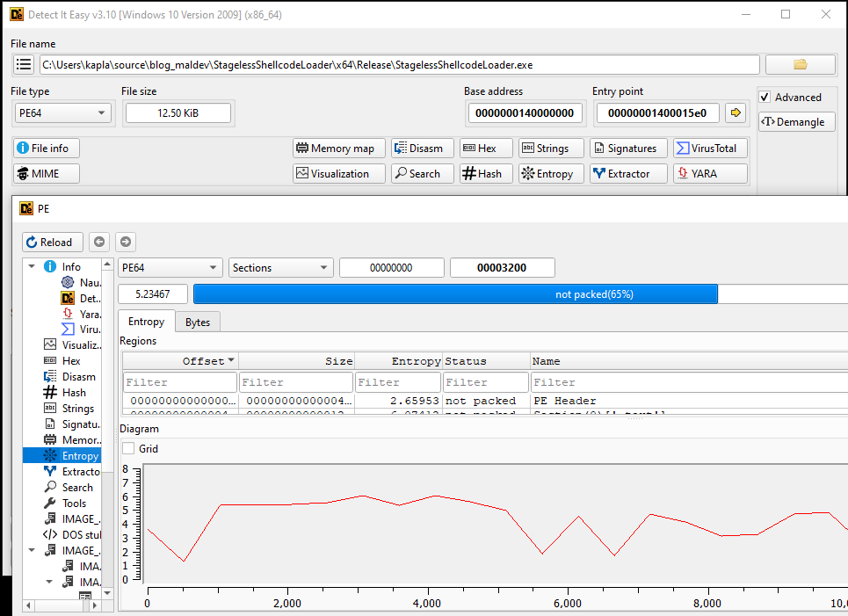Select Search in the sidebar tree
This screenshot has height=616, width=848.
tap(69, 488)
